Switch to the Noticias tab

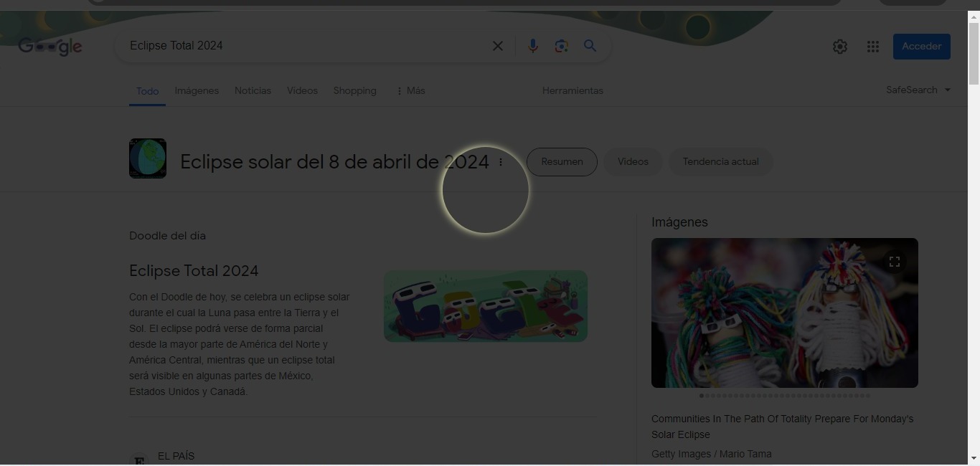pyautogui.click(x=253, y=91)
